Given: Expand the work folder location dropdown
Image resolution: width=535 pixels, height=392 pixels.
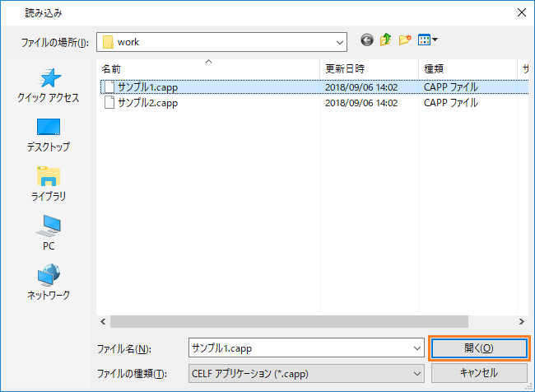Looking at the screenshot, I should 340,41.
